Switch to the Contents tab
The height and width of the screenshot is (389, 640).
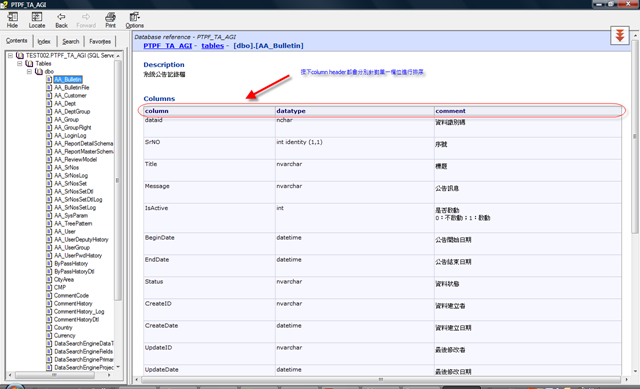click(17, 41)
